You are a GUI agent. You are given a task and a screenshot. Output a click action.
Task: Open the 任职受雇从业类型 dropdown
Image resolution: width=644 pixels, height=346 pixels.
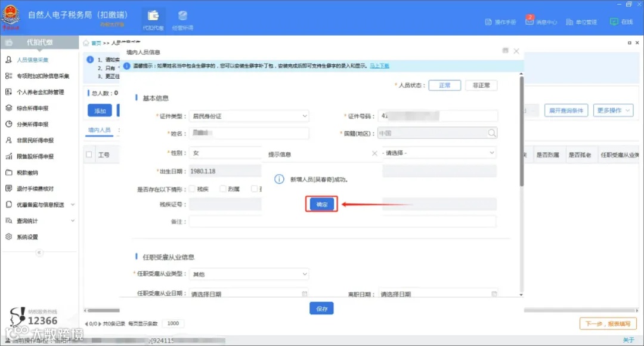pyautogui.click(x=249, y=274)
